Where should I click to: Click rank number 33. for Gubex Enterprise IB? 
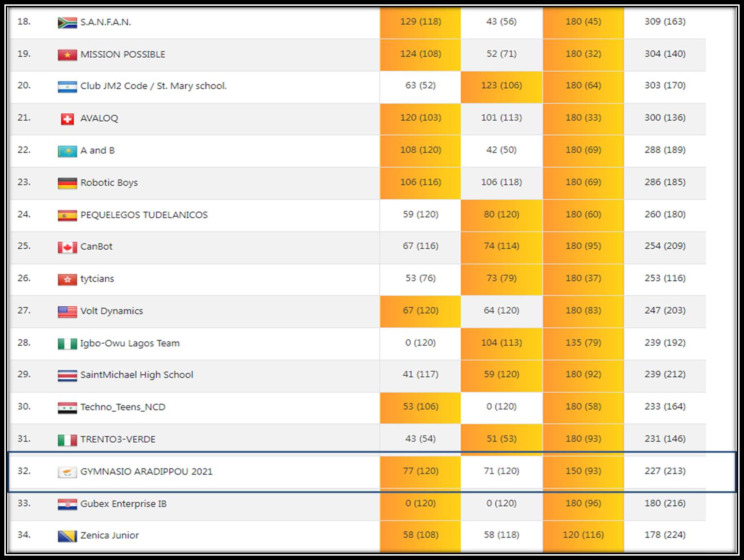tap(24, 503)
